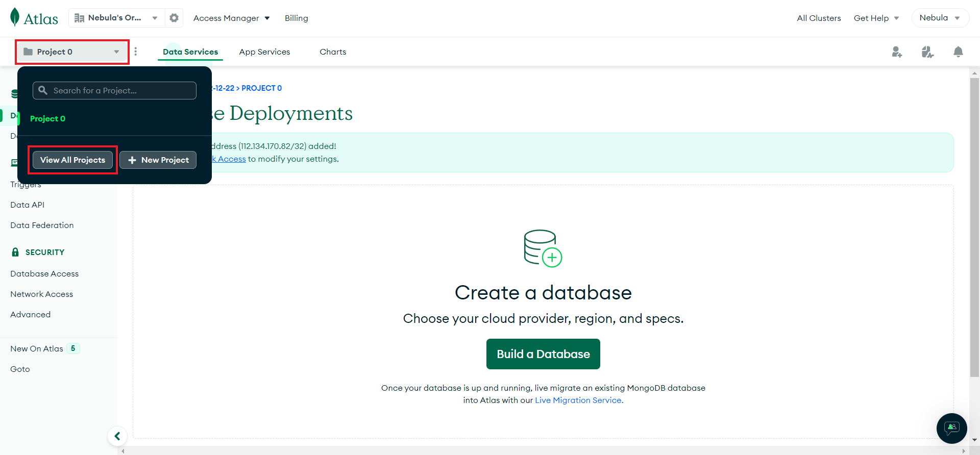980x455 pixels.
Task: Go to All Clusters
Action: pyautogui.click(x=819, y=18)
